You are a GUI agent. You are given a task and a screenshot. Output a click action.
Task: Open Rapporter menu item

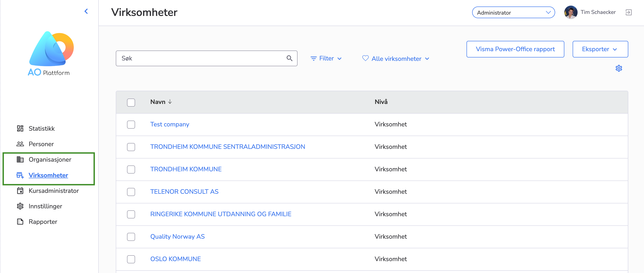tap(43, 222)
